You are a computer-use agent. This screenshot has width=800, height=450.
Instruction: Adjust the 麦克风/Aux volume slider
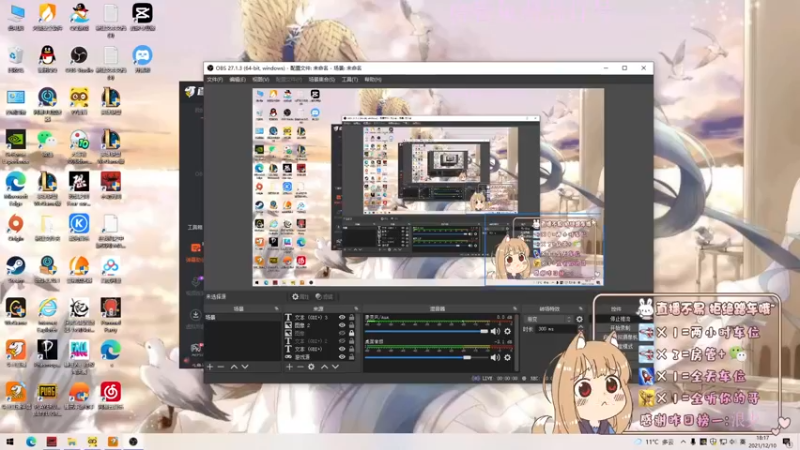(x=426, y=331)
